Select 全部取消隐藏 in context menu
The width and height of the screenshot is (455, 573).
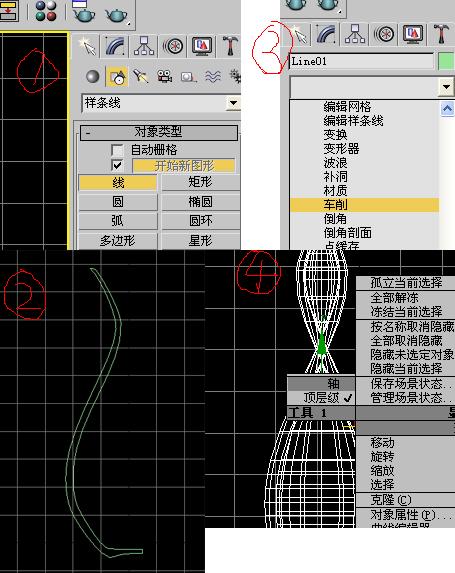click(406, 341)
